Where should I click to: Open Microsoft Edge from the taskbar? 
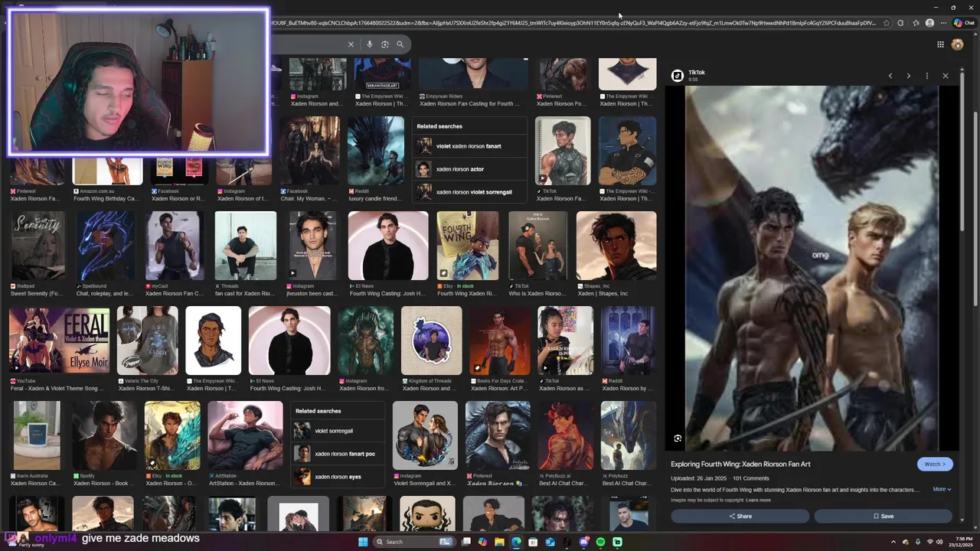[516, 542]
